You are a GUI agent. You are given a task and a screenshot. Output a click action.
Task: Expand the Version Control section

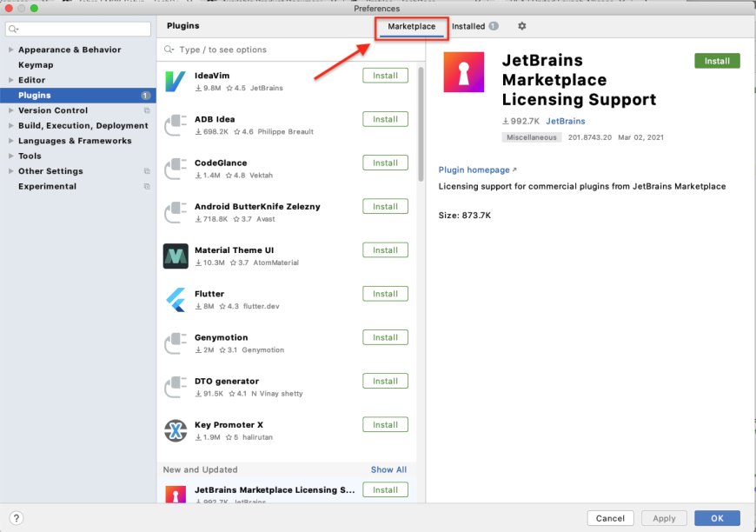[12, 110]
